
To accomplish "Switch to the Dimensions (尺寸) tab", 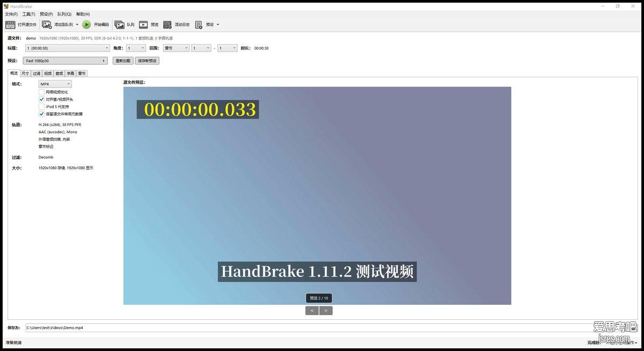I will [x=25, y=73].
